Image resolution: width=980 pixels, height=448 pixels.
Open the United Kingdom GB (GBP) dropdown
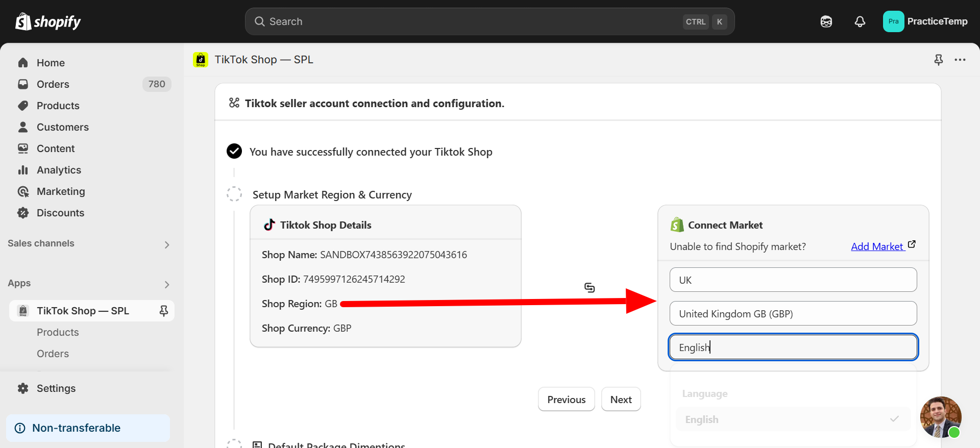[x=793, y=314]
